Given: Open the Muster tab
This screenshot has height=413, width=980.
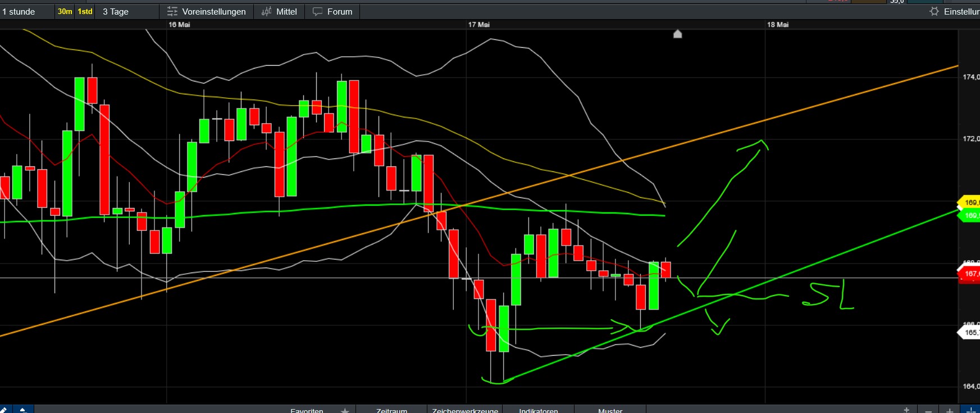Looking at the screenshot, I should click(x=610, y=411).
